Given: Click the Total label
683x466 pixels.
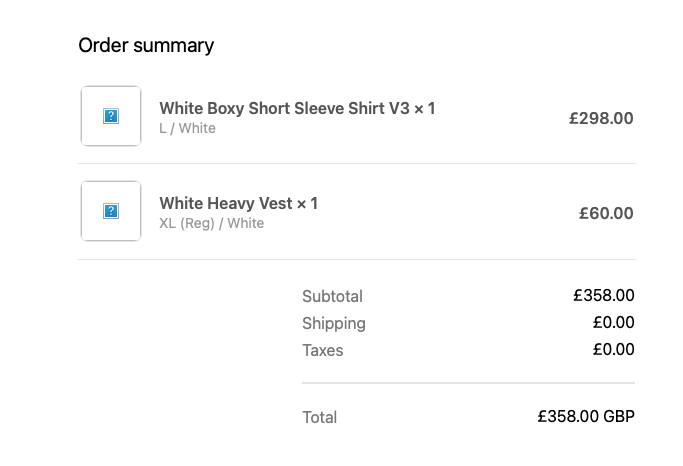Looking at the screenshot, I should (x=320, y=418).
